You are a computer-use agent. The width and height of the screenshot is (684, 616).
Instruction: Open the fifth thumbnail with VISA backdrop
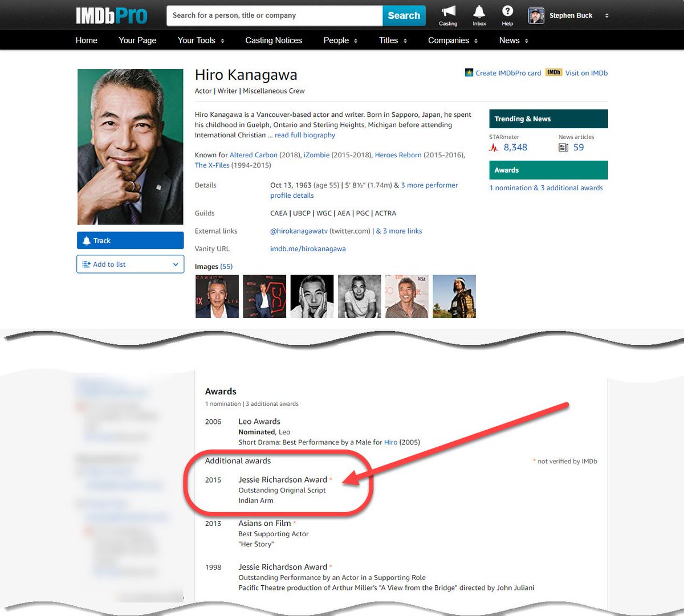pyautogui.click(x=406, y=296)
